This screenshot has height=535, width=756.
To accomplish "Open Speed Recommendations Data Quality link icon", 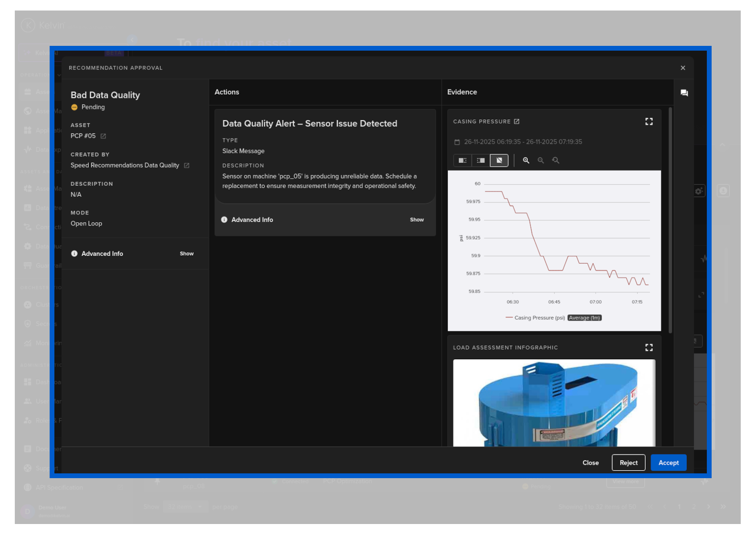I will click(187, 166).
